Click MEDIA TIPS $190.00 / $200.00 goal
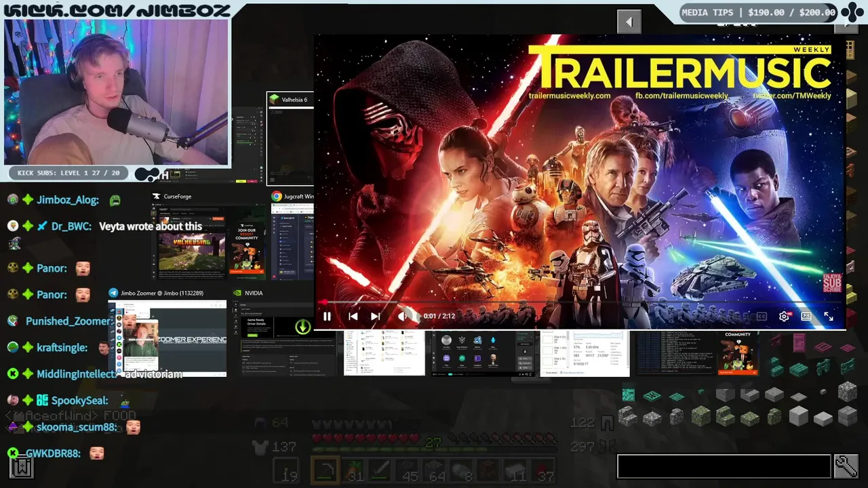This screenshot has height=488, width=868. pyautogui.click(x=758, y=12)
